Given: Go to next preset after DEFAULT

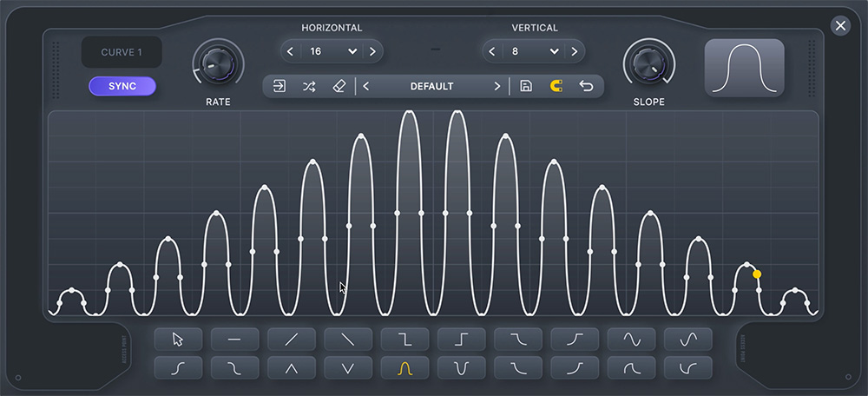Looking at the screenshot, I should (497, 86).
